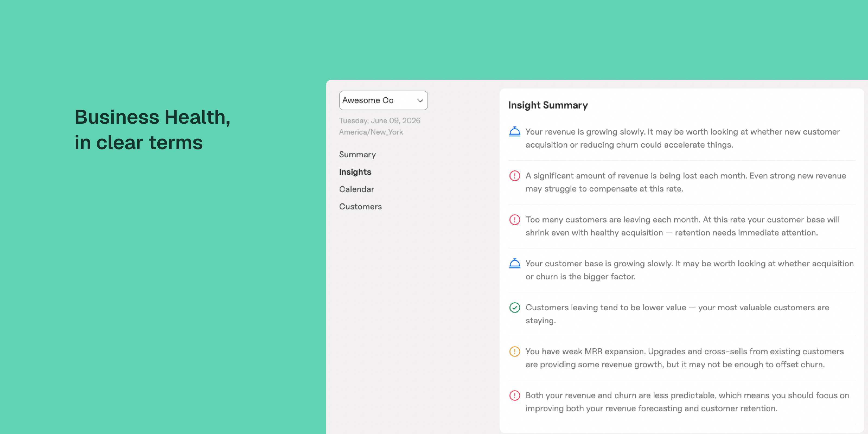Viewport: 868px width, 434px height.
Task: Click the insight 'A significant amount of revenue is being lost'
Action: (686, 182)
